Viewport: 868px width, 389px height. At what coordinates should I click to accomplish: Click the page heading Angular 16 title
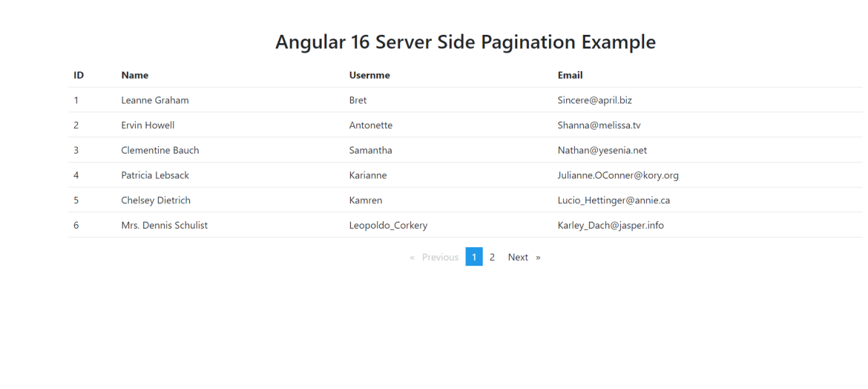coord(465,42)
